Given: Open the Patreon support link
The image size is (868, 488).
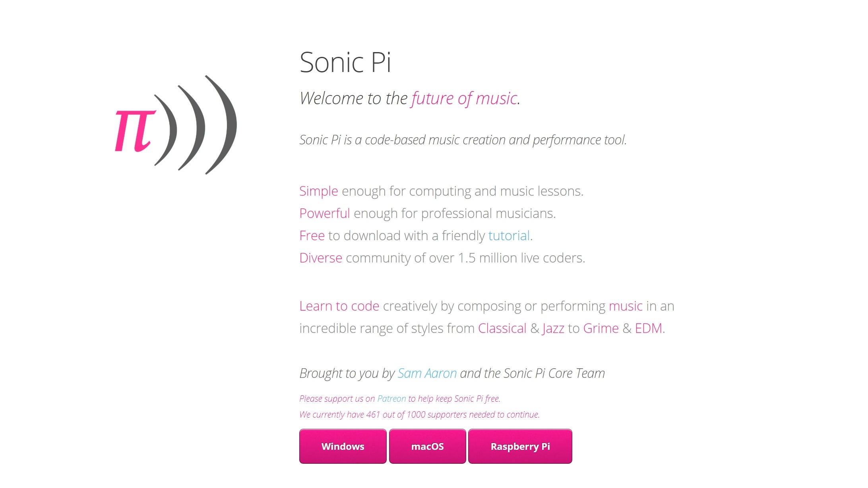Looking at the screenshot, I should click(x=391, y=399).
